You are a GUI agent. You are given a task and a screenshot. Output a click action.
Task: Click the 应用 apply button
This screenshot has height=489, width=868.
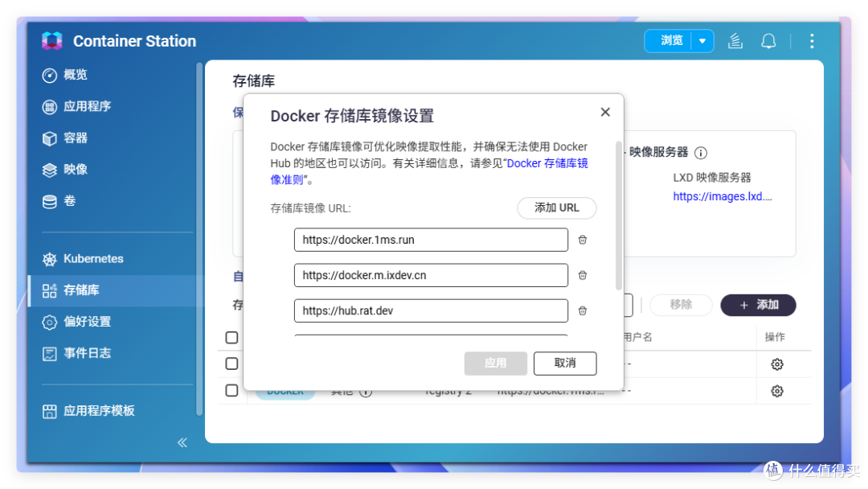(495, 364)
